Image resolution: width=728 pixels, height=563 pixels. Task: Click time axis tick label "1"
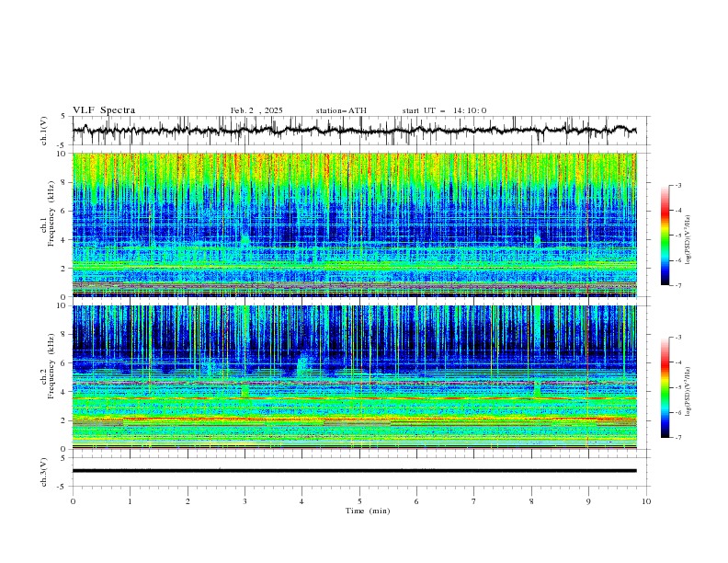pos(130,501)
